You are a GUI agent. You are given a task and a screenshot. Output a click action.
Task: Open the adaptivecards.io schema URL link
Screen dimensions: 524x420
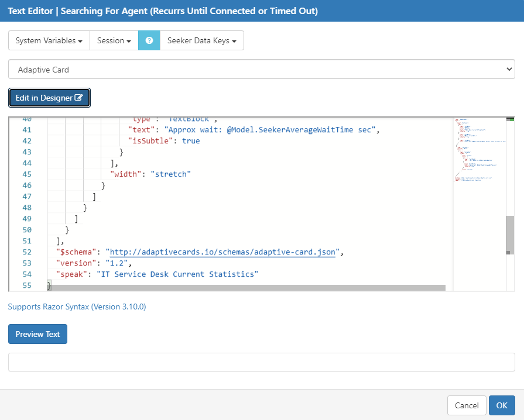tap(222, 252)
